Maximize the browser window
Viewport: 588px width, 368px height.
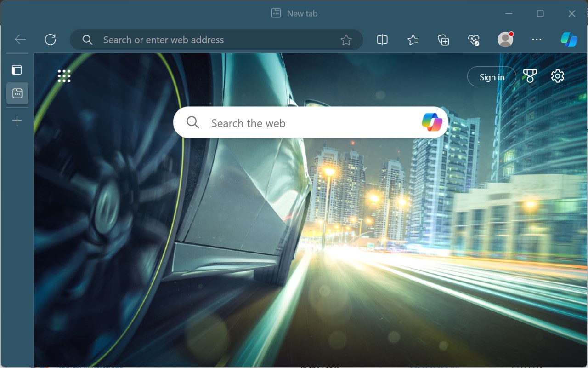coord(540,13)
